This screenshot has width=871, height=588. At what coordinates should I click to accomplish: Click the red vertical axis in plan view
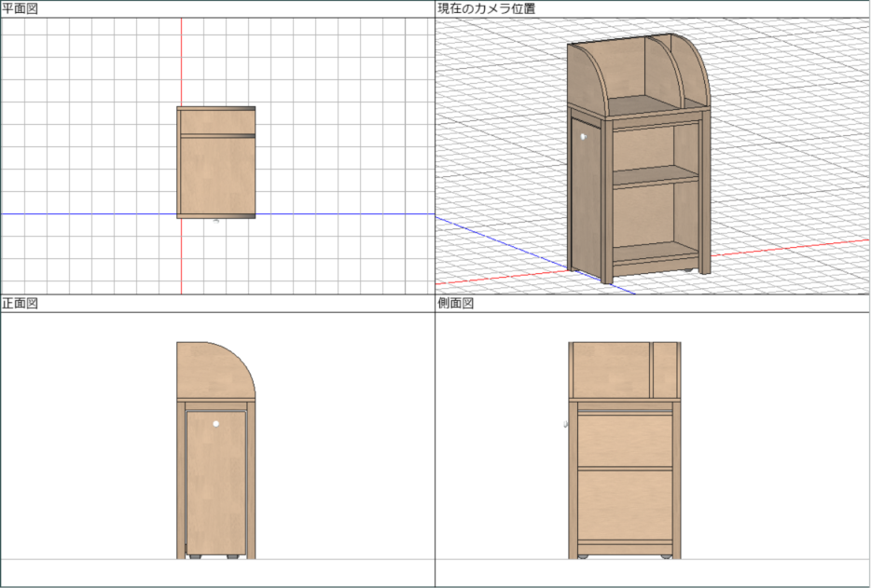181,65
